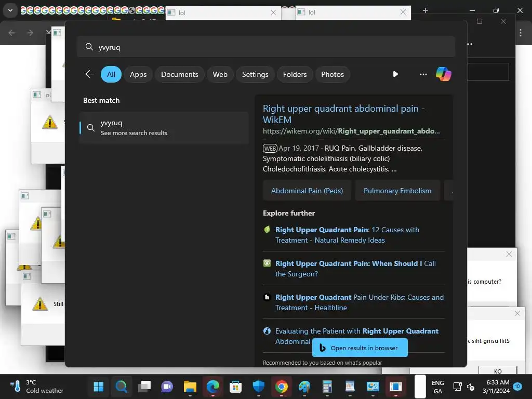The height and width of the screenshot is (399, 532).
Task: Click the network status tray icon
Action: (x=457, y=387)
